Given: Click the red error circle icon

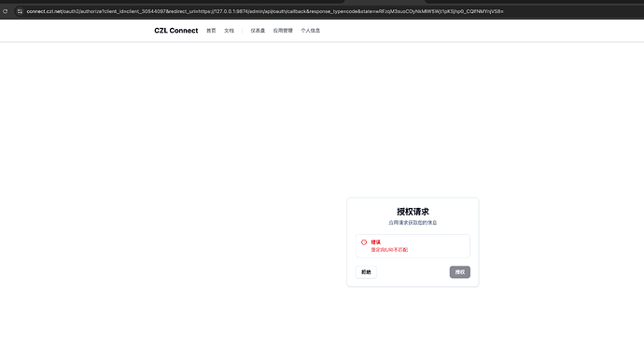Looking at the screenshot, I should tap(364, 242).
